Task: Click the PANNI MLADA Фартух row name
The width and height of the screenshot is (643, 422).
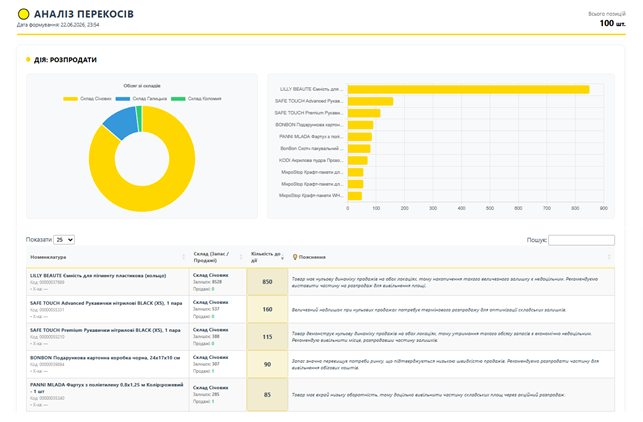Action: tap(107, 388)
